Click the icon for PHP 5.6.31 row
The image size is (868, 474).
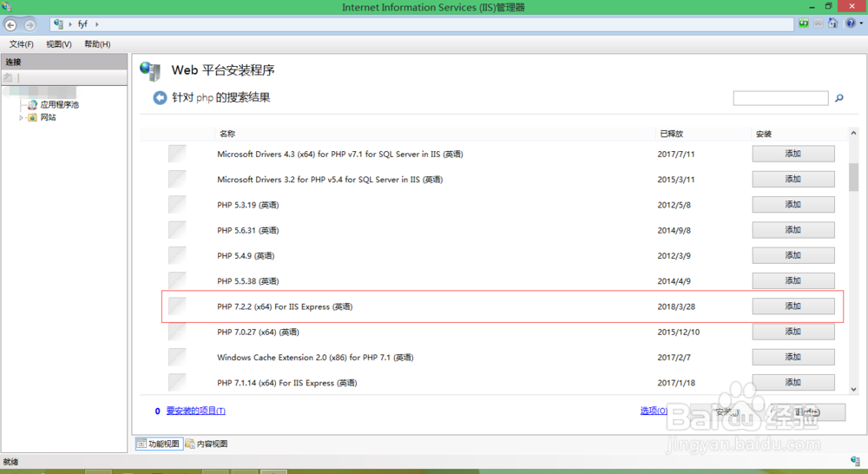(177, 230)
